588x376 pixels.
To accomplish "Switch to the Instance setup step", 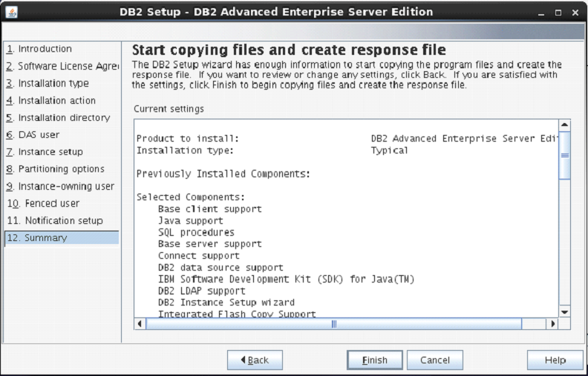I will click(x=45, y=152).
